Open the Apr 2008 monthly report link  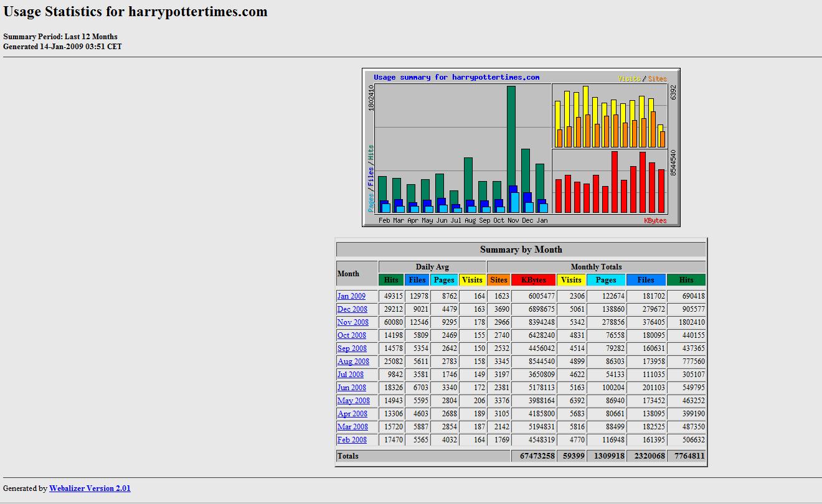click(352, 414)
